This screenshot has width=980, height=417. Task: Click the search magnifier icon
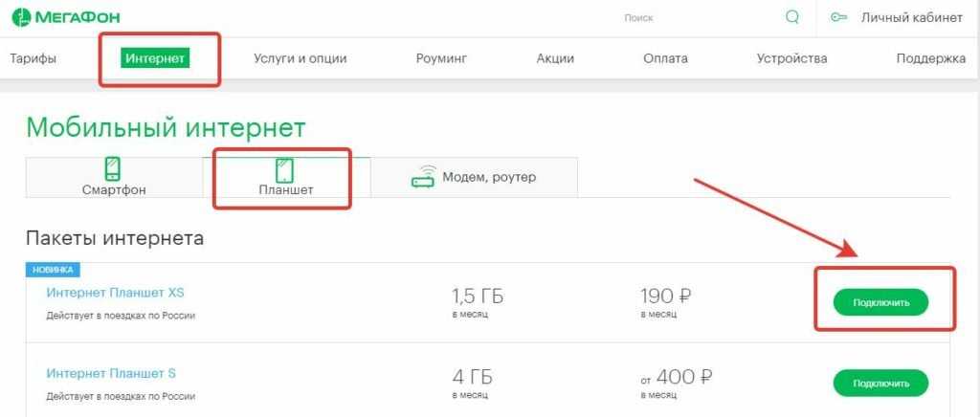click(x=791, y=17)
